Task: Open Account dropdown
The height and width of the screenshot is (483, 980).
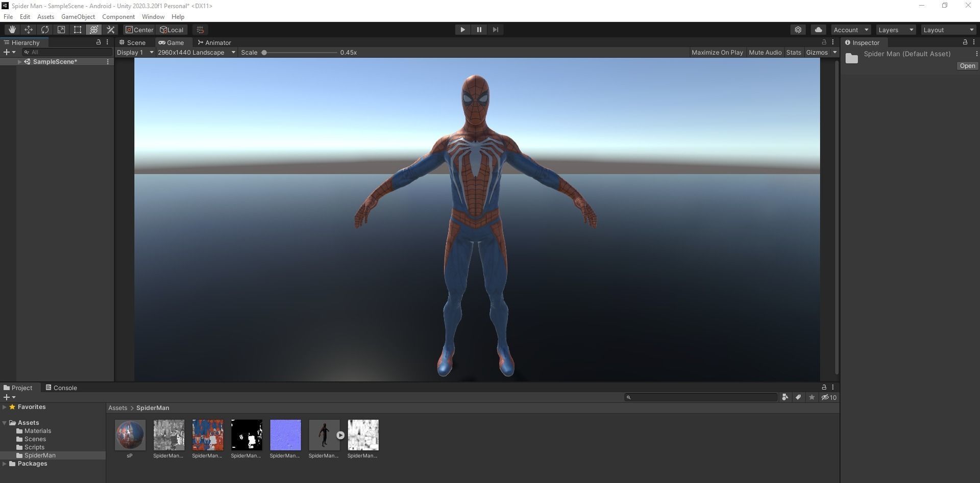Action: point(850,30)
